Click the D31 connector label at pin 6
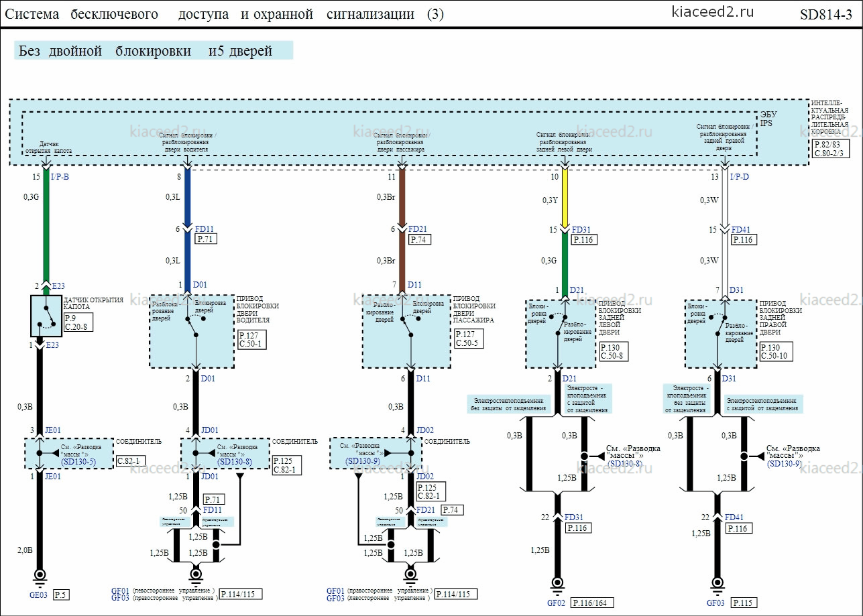Viewport: 863px width, 616px height. [730, 379]
